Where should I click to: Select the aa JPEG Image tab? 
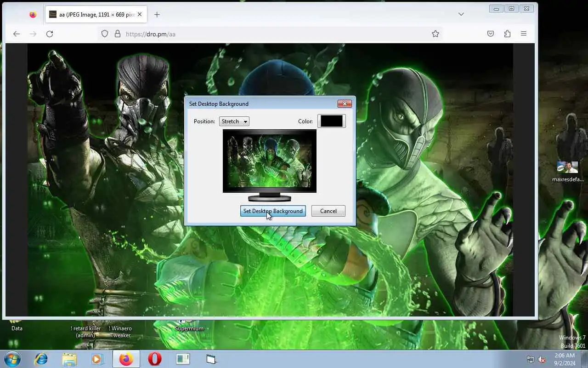pyautogui.click(x=96, y=14)
